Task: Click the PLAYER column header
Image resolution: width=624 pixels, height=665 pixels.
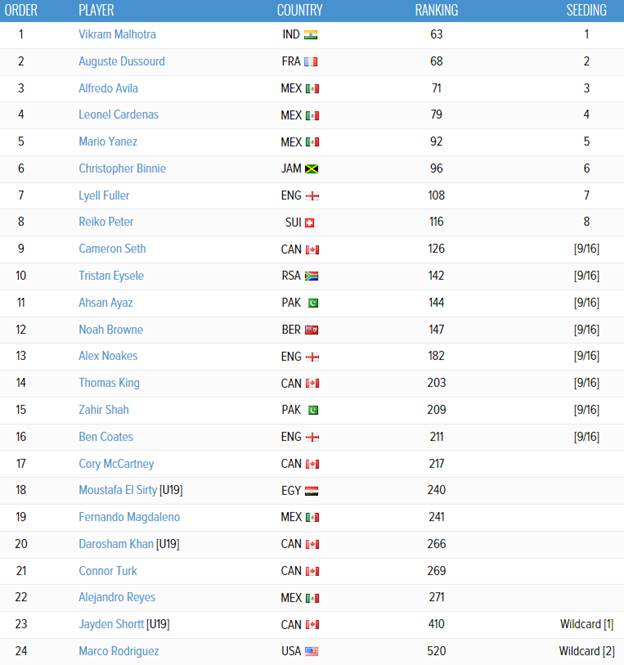Action: [96, 10]
